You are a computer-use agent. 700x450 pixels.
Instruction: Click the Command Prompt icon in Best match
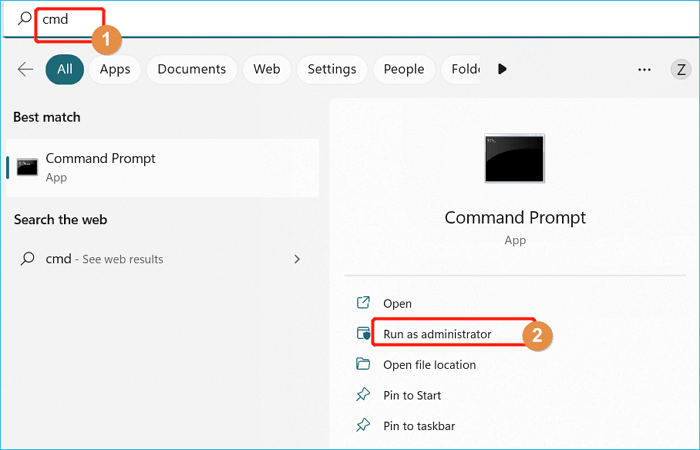click(28, 166)
